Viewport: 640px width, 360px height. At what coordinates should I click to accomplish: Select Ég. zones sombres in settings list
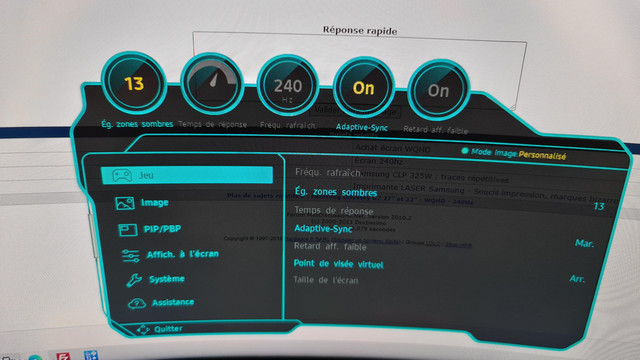coord(336,191)
